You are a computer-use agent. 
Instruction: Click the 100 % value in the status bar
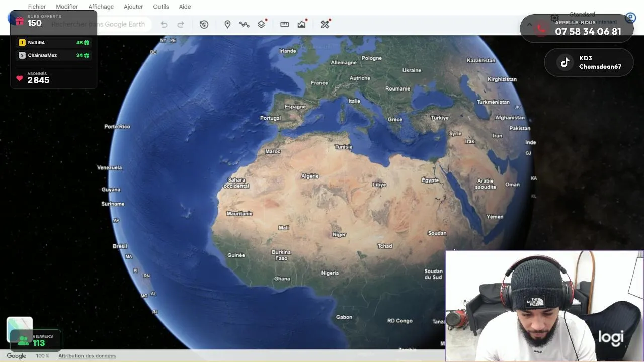(43, 356)
